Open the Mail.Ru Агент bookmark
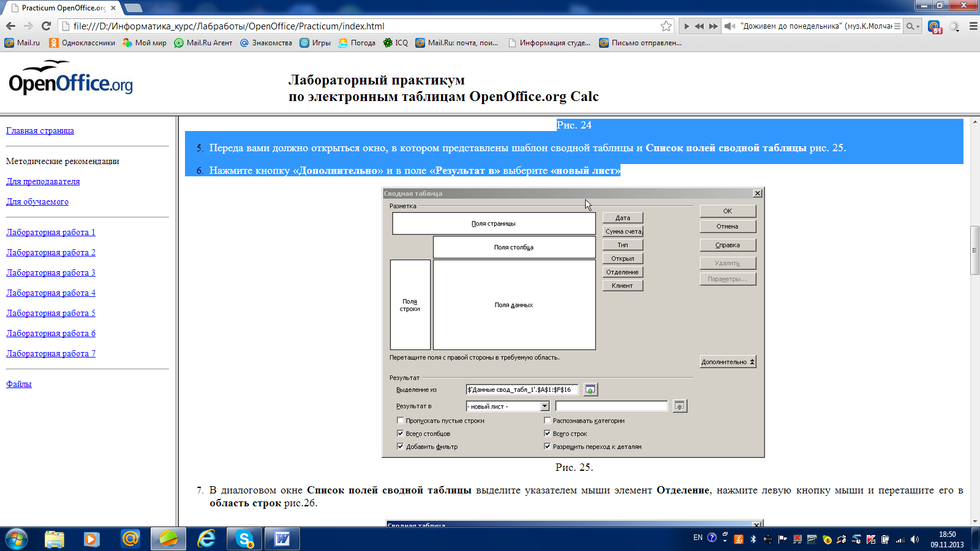Viewport: 980px width, 551px height. (203, 43)
